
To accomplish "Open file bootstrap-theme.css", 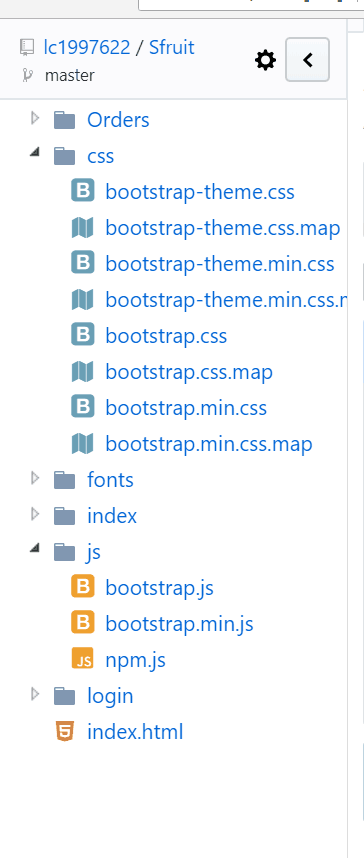I will (200, 192).
